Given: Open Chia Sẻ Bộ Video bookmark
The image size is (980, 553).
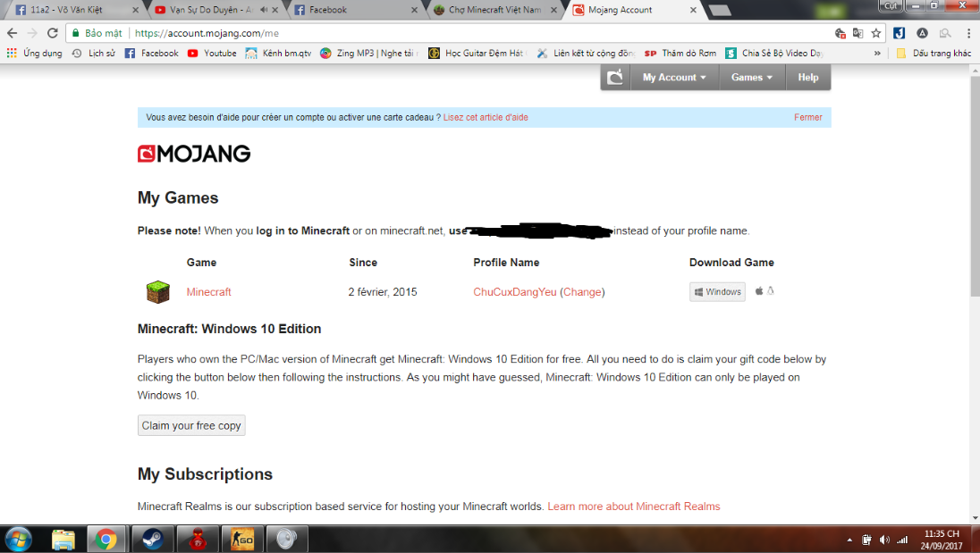Looking at the screenshot, I should (x=774, y=53).
